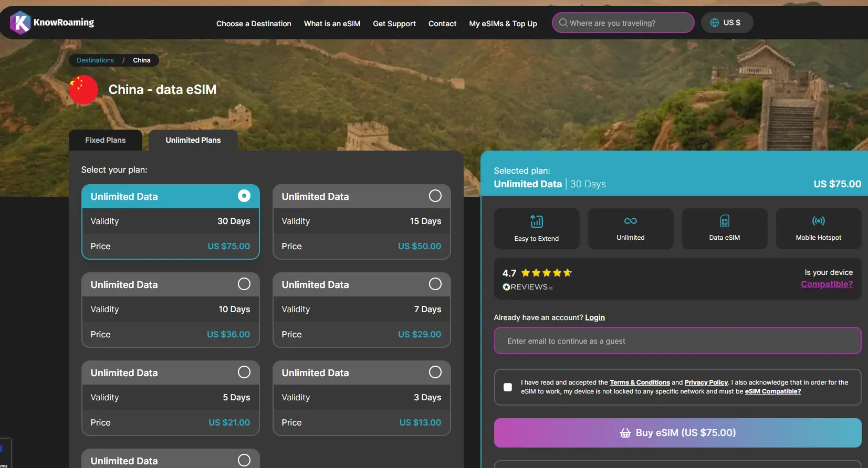Image resolution: width=868 pixels, height=468 pixels.
Task: Open the US $ currency selector
Action: pos(727,23)
